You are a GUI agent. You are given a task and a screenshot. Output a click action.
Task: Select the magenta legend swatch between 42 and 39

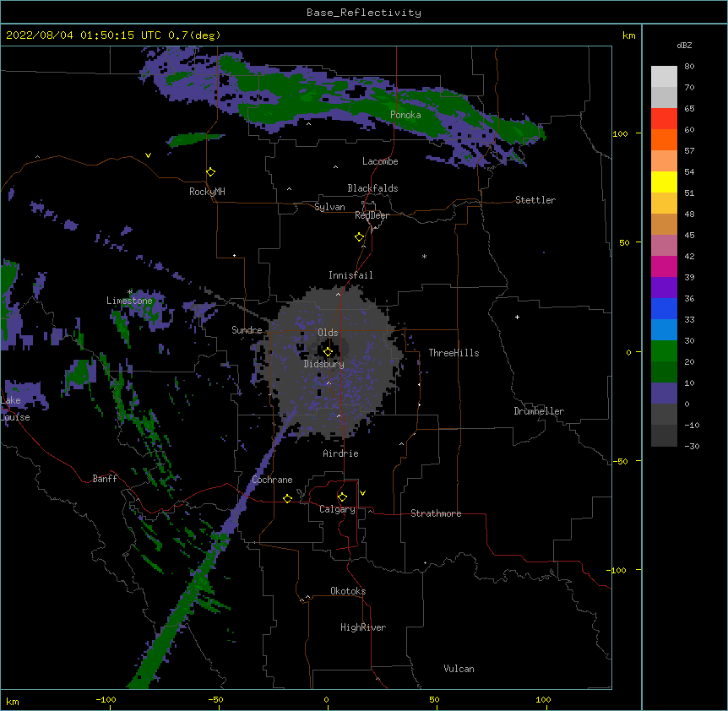664,266
